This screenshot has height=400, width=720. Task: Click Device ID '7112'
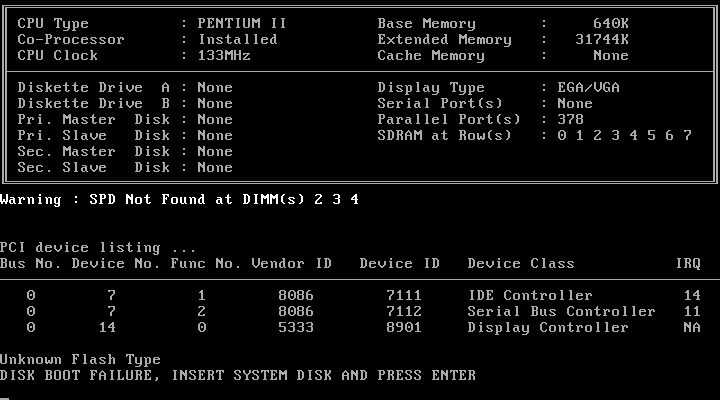pyautogui.click(x=404, y=311)
